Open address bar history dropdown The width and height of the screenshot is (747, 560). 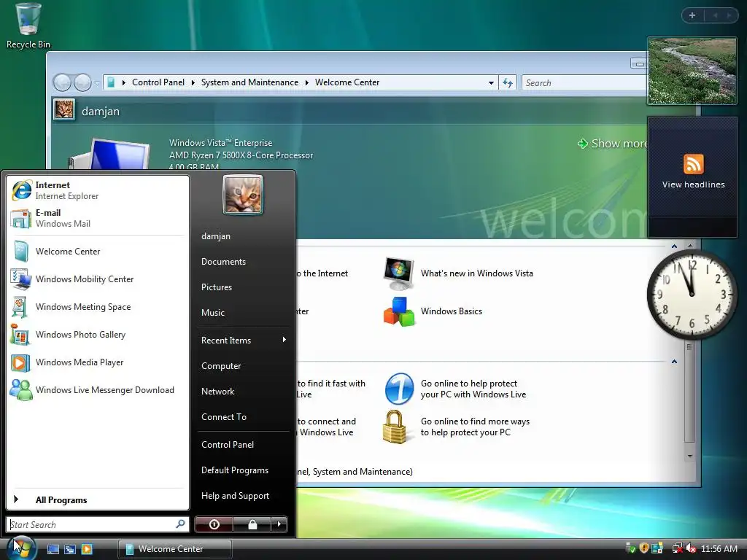[491, 83]
